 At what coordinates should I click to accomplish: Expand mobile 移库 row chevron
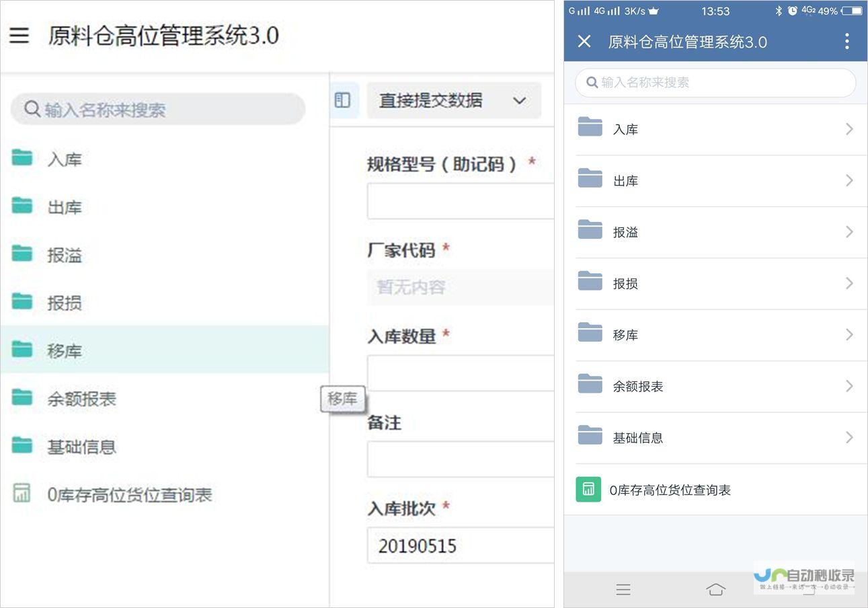(849, 334)
